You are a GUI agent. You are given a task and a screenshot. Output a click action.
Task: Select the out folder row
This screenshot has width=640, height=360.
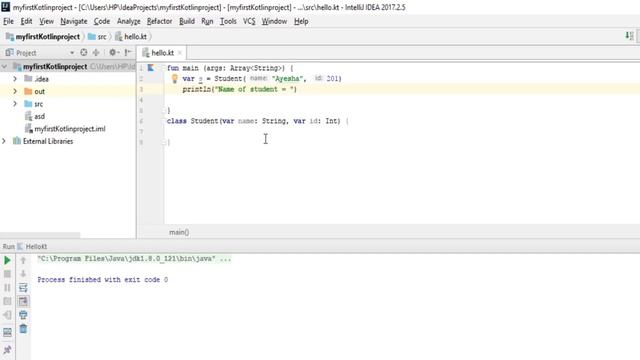pyautogui.click(x=68, y=91)
